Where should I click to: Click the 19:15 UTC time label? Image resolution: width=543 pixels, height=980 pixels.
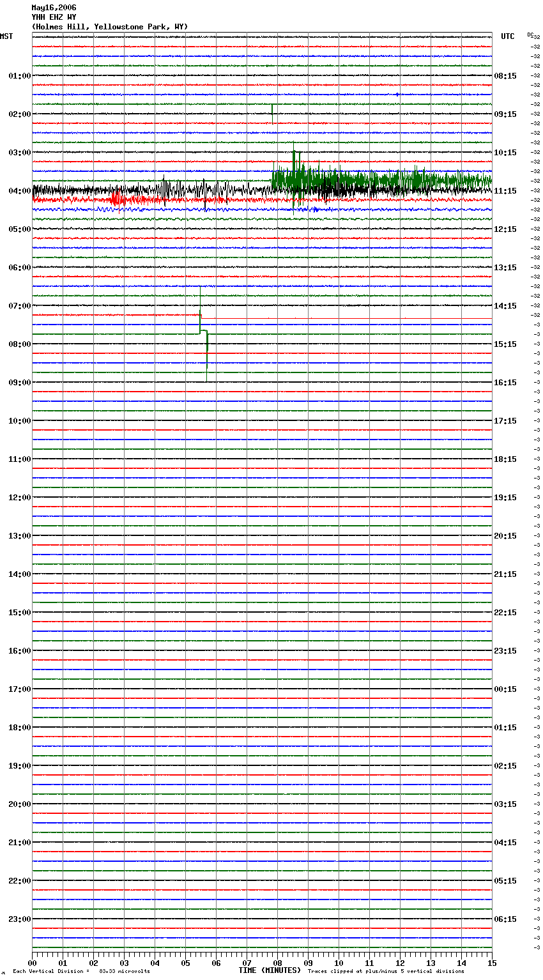point(505,498)
